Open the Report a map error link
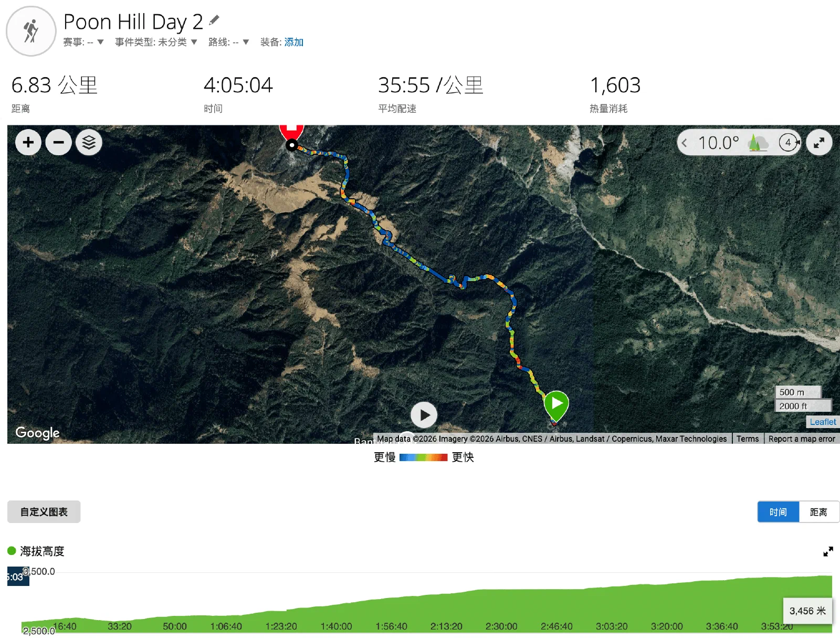The width and height of the screenshot is (840, 640). 802,439
